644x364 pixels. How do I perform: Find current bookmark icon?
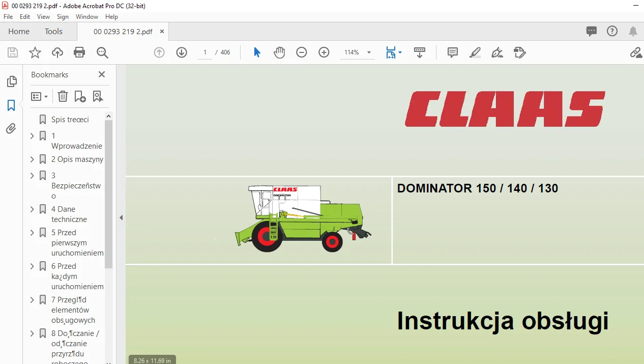[98, 96]
